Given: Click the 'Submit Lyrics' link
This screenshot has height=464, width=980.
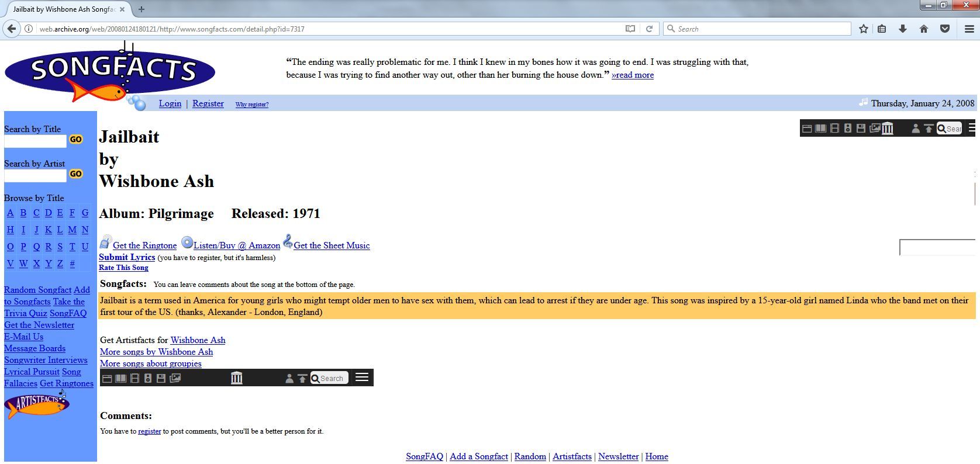Looking at the screenshot, I should point(127,257).
